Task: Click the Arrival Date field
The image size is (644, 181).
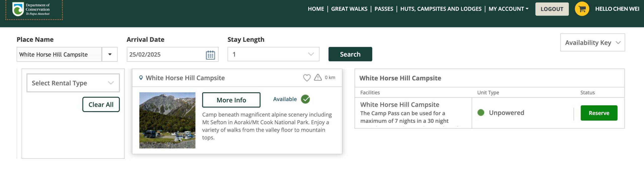Action: (173, 54)
